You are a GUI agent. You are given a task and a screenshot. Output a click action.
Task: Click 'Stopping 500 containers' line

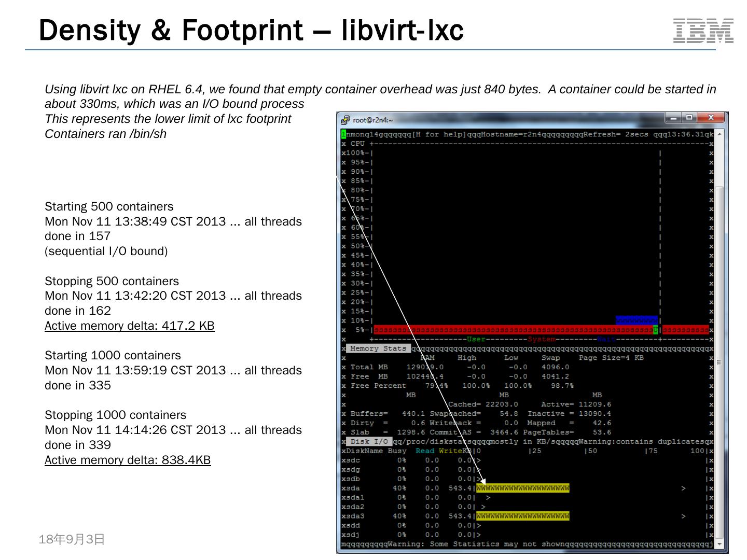(112, 281)
